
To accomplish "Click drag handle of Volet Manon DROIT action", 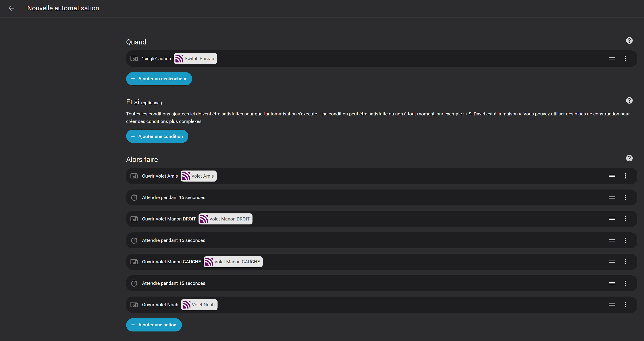I will [x=612, y=219].
